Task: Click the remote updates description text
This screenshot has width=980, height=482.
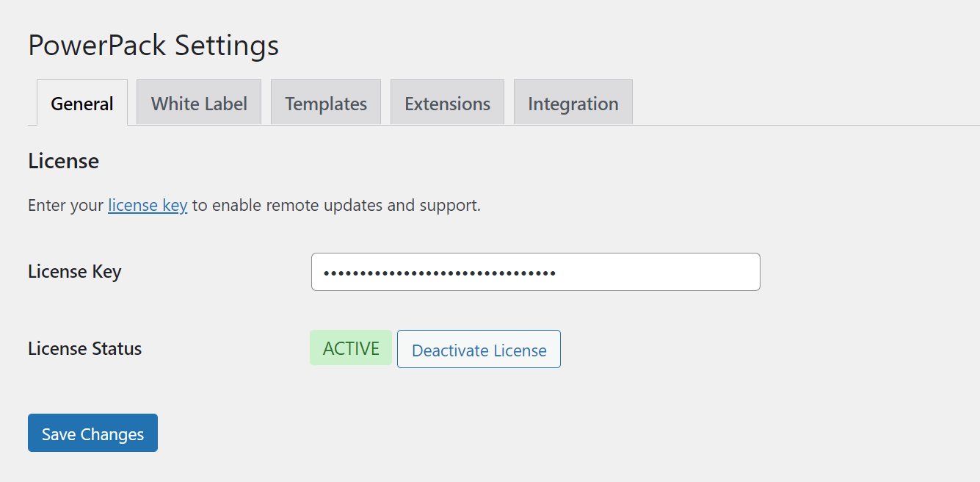Action: pyautogui.click(x=253, y=205)
